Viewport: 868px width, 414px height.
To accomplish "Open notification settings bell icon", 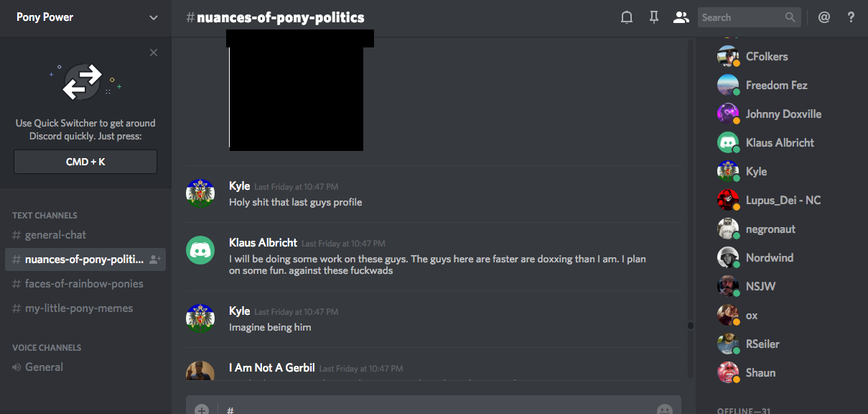I will [x=626, y=17].
